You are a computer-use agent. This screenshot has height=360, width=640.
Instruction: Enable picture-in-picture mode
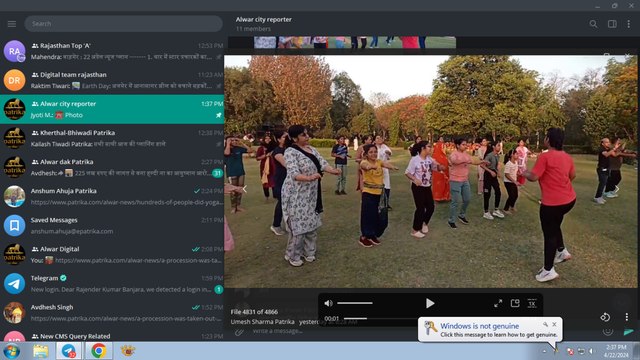515,303
